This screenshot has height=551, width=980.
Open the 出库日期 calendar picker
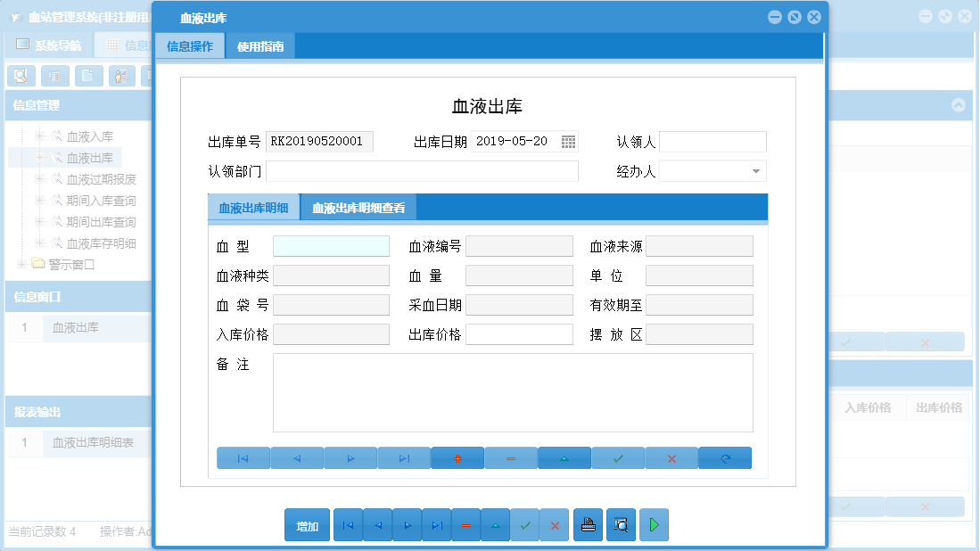(x=568, y=141)
